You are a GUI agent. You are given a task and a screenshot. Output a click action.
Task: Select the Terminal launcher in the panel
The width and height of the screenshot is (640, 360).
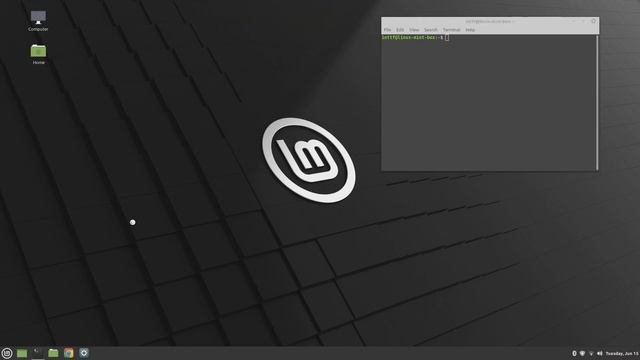click(37, 353)
